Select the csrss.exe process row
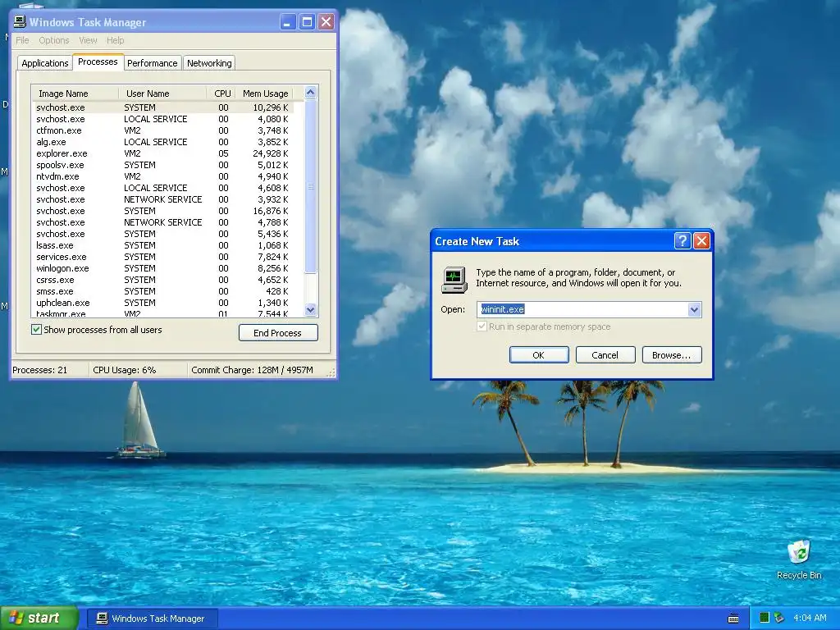This screenshot has width=840, height=630. 163,281
